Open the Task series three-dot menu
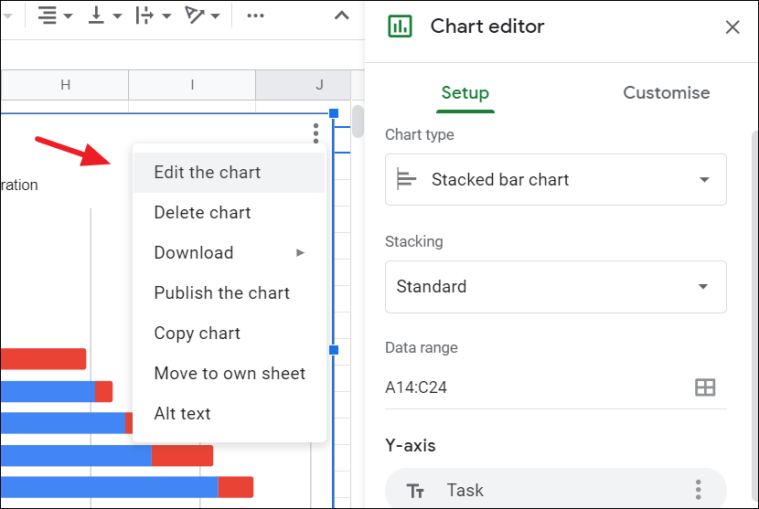 click(x=698, y=490)
